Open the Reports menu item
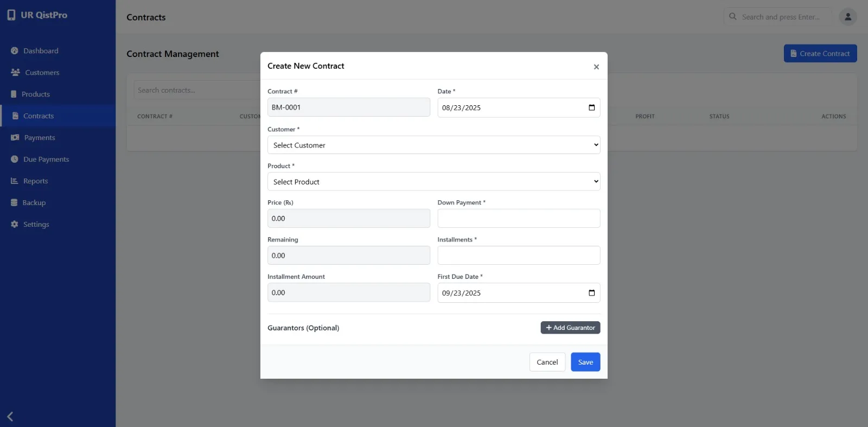The image size is (868, 427). click(35, 181)
